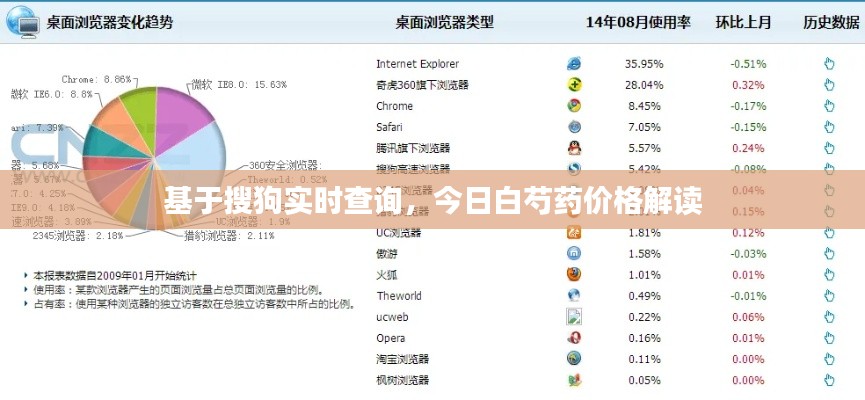Click the Firefox icon in 火狐 row
The width and height of the screenshot is (865, 400).
574,274
